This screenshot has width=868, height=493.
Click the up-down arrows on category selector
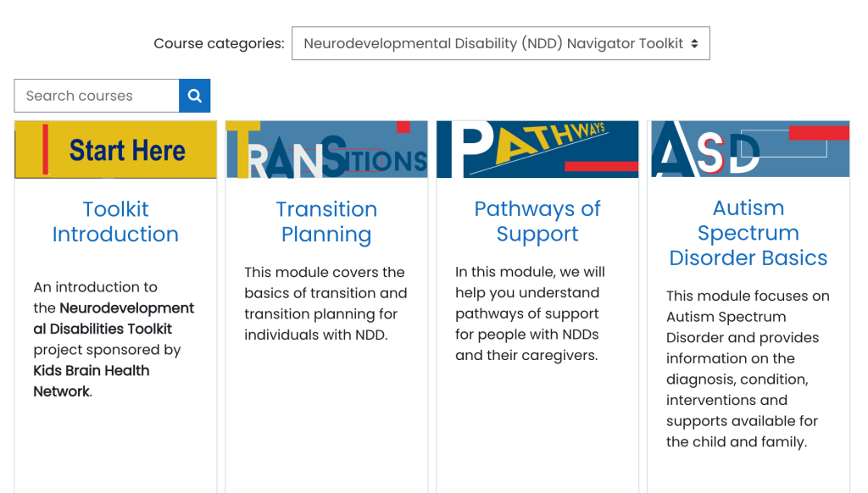(694, 44)
